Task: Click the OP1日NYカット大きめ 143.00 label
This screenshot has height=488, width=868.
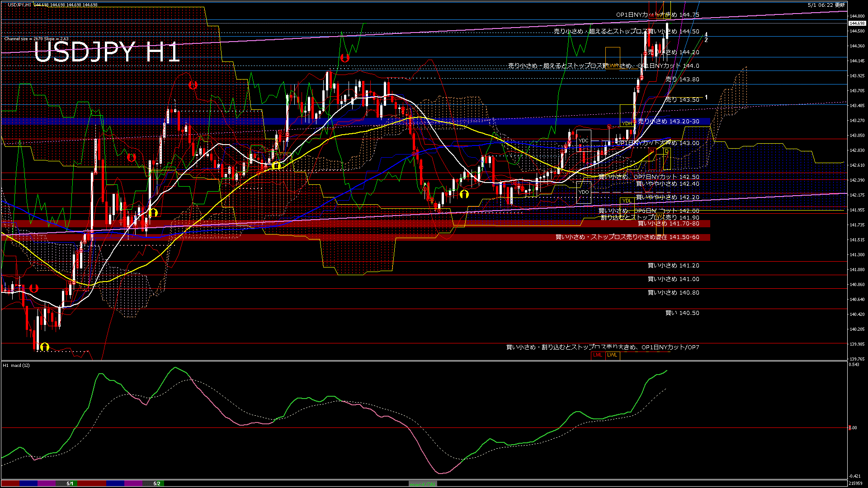Action: pos(657,143)
